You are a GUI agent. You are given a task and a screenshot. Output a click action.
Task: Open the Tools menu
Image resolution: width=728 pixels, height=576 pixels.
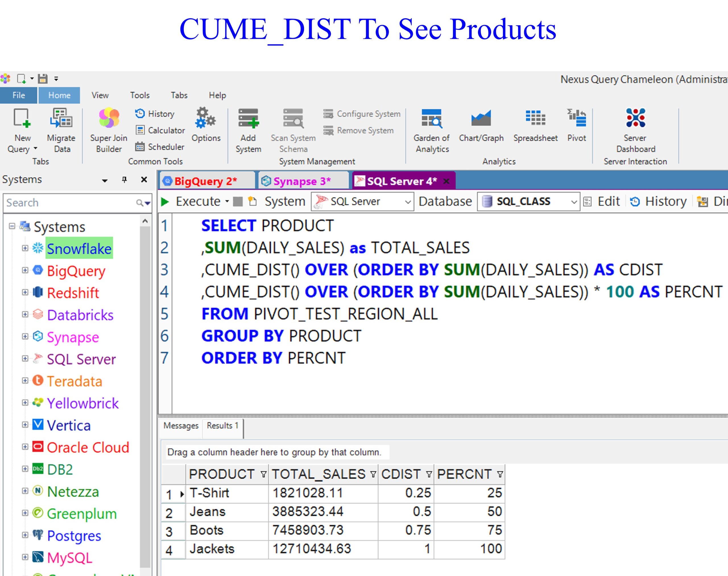pos(140,96)
